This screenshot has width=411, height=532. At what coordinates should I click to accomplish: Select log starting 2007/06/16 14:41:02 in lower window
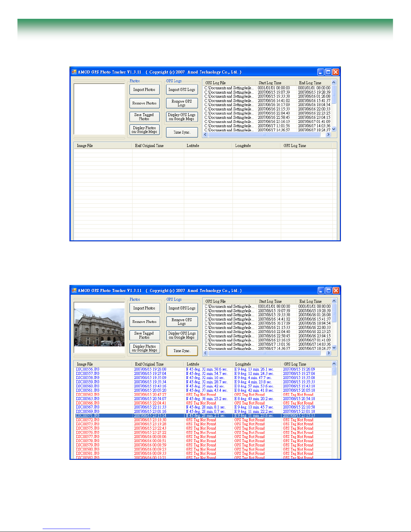(267, 319)
